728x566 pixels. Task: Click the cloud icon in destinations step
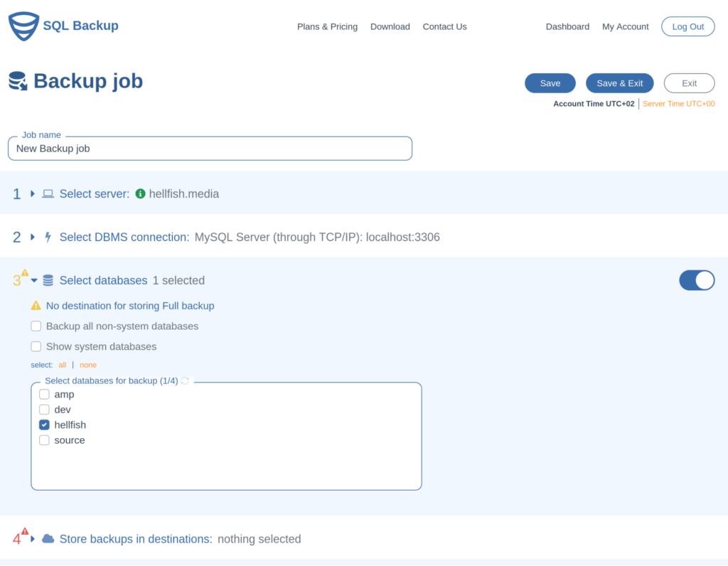(x=48, y=538)
